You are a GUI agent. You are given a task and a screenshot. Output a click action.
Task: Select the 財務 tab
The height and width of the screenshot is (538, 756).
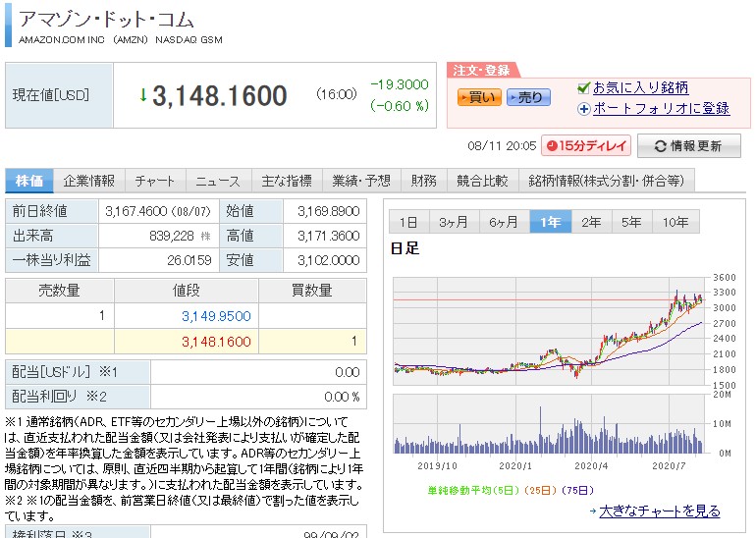[424, 181]
